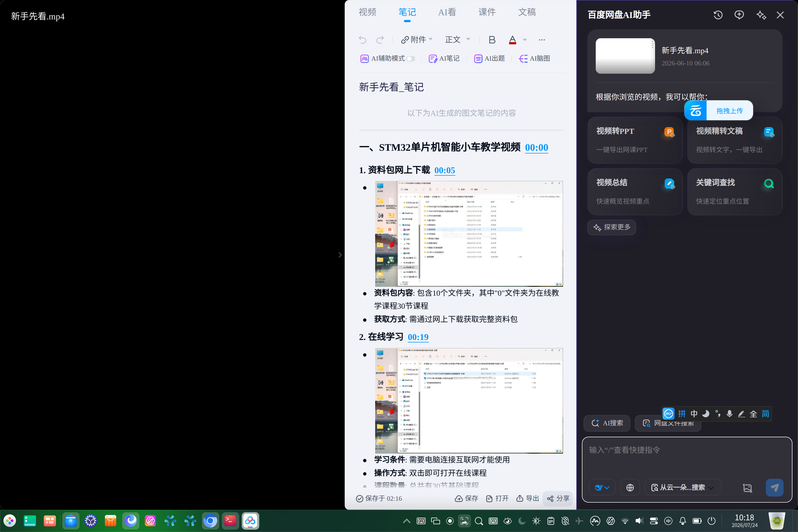Open more formatting options ellipsis

pyautogui.click(x=542, y=40)
